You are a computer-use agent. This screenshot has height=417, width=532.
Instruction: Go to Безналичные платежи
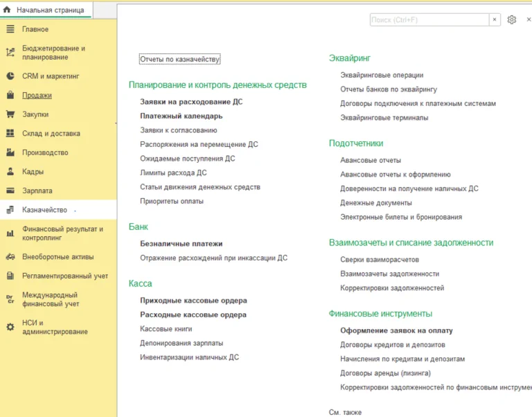[x=181, y=244]
